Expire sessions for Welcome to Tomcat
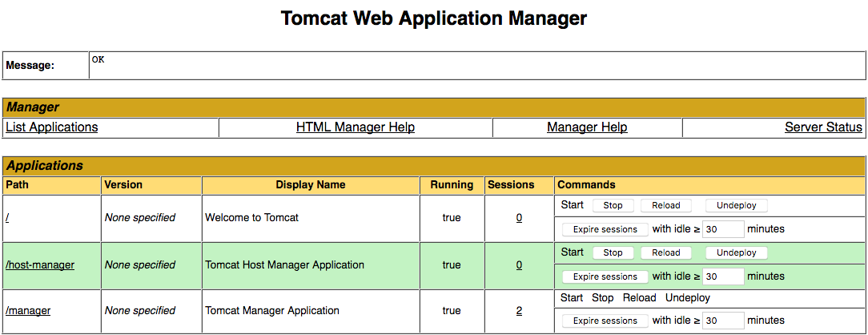Image resolution: width=868 pixels, height=335 pixels. pos(605,229)
